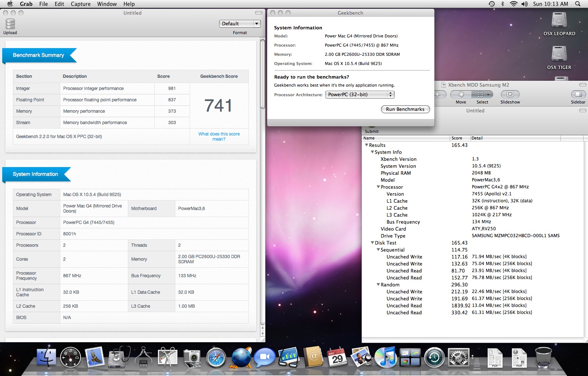
Task: Click the volume icon in the menu bar
Action: click(524, 4)
